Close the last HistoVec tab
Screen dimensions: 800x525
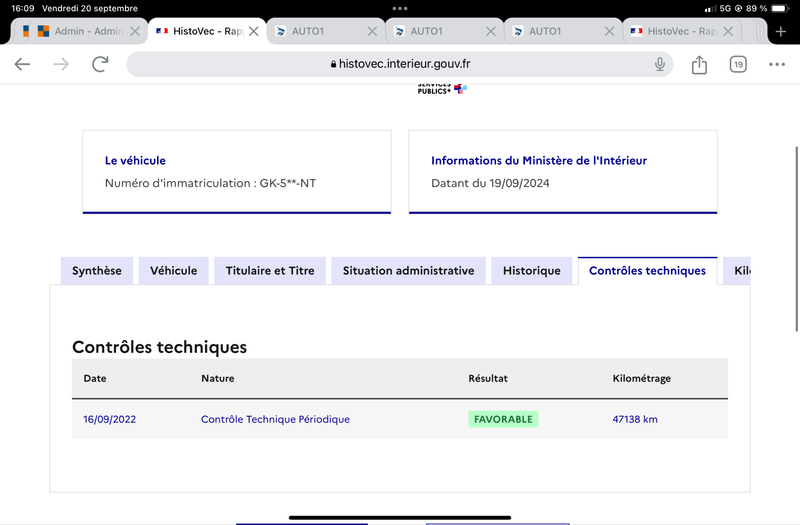(728, 32)
